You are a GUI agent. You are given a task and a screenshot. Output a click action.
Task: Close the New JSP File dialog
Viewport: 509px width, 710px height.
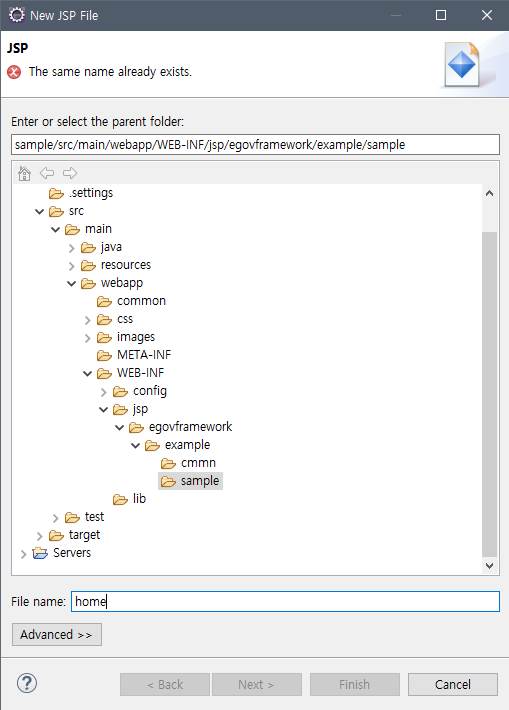[x=487, y=15]
